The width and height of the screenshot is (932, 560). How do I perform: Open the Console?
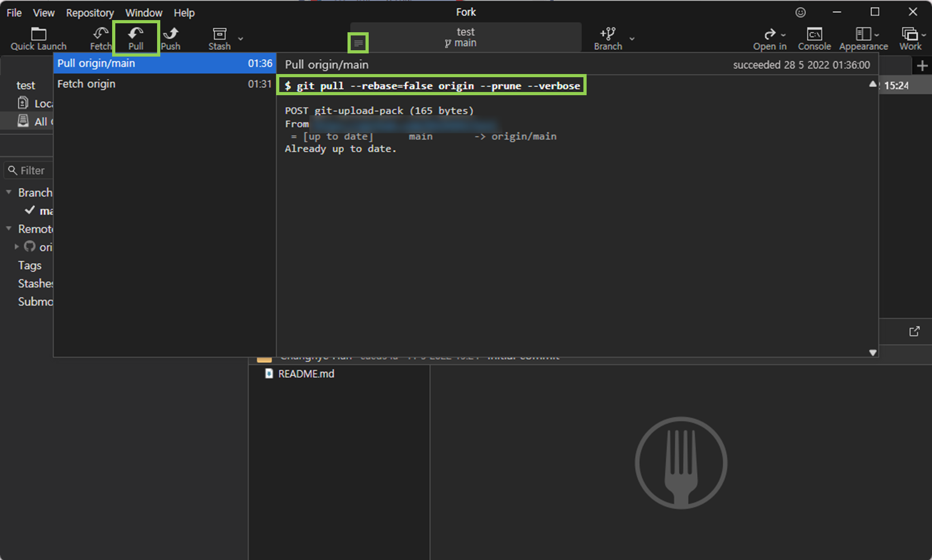815,39
